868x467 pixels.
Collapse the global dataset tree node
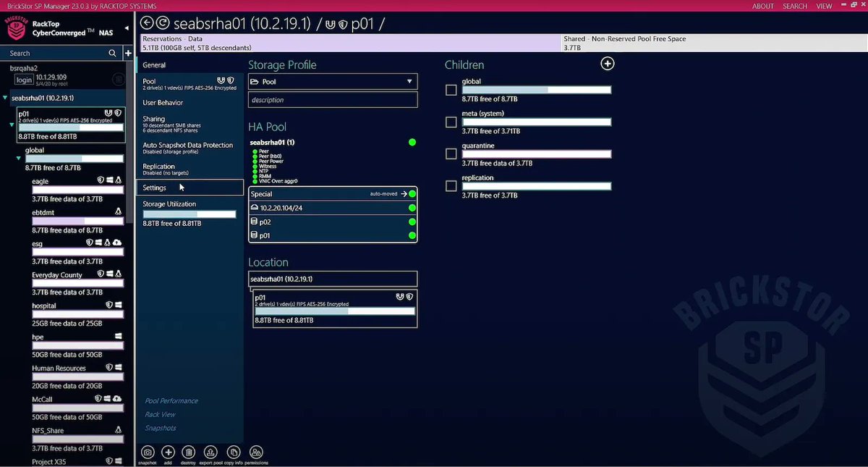point(18,159)
